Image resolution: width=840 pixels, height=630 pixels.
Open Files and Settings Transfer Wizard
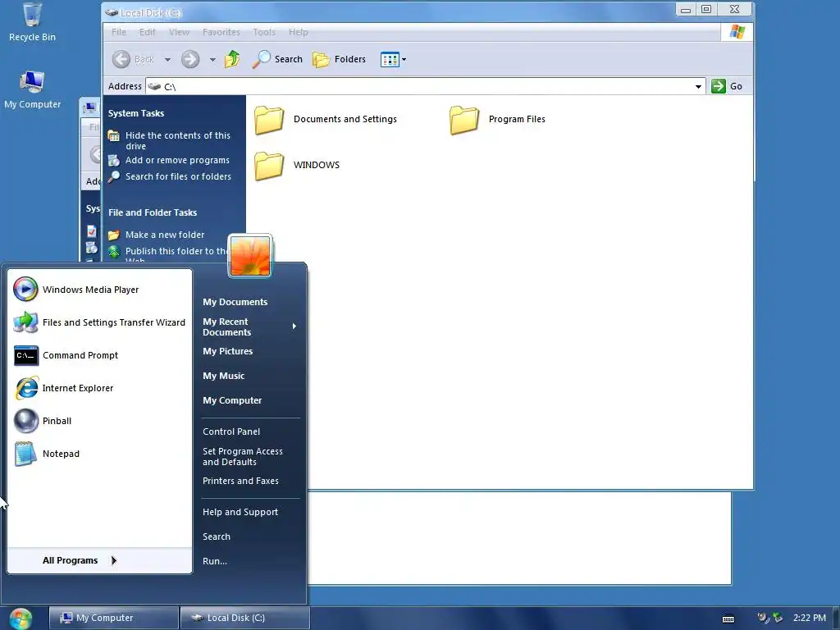[99, 322]
